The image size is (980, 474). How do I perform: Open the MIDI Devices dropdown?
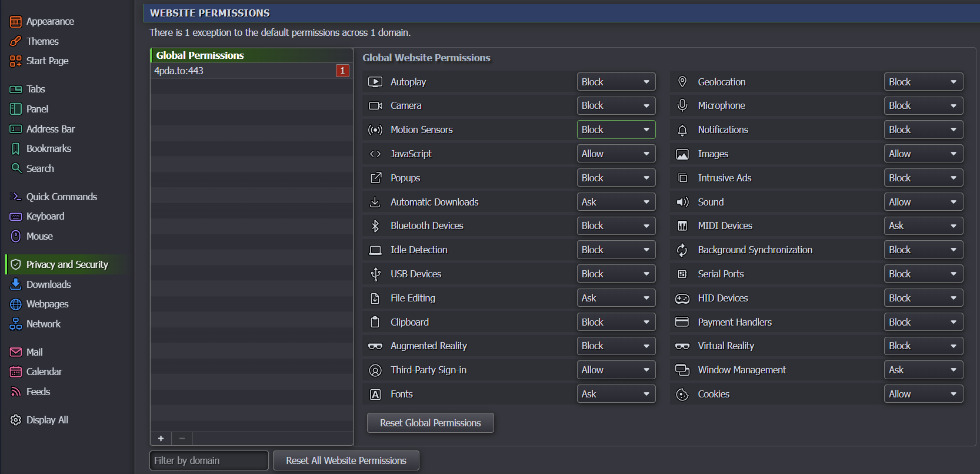click(x=924, y=226)
